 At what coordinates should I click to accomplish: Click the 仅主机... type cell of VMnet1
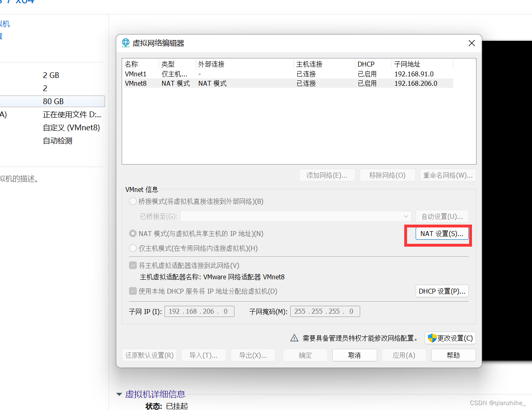(x=174, y=74)
